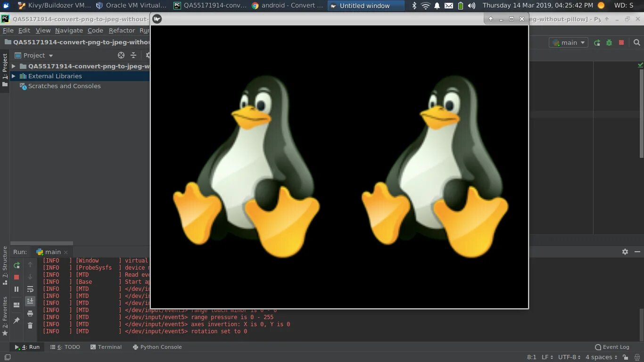The height and width of the screenshot is (362, 644).
Task: Expand External Libraries node
Action: (14, 76)
